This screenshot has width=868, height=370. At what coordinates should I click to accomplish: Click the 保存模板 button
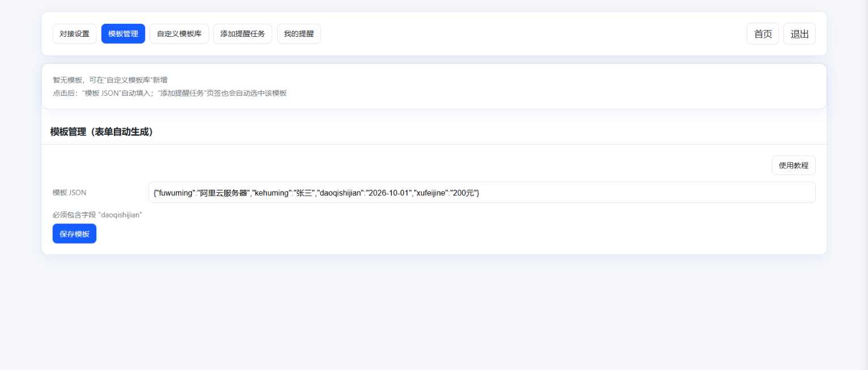[74, 233]
